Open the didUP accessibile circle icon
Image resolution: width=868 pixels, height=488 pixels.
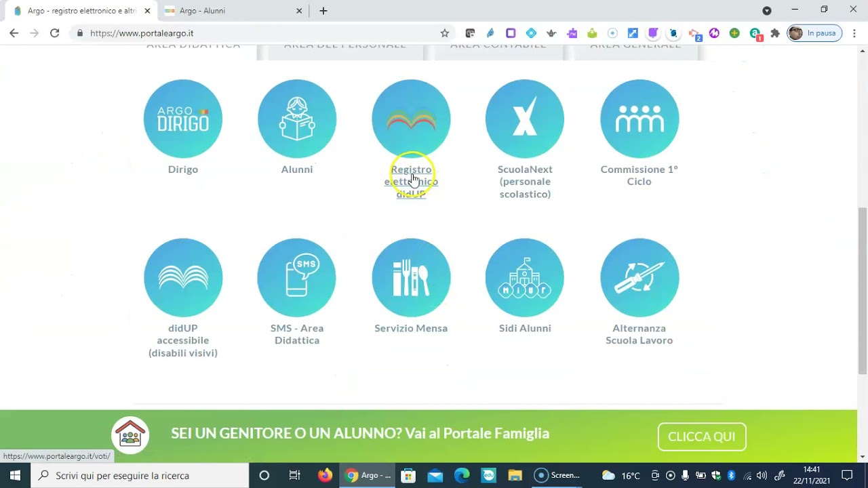183,277
